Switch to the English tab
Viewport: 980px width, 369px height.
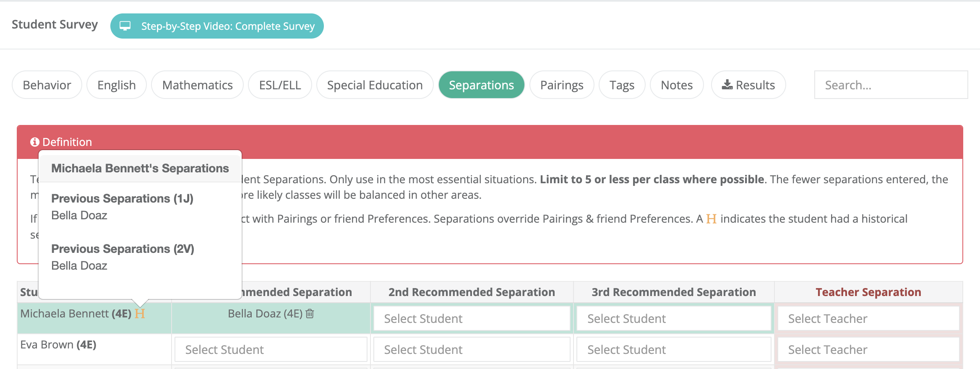(x=117, y=85)
